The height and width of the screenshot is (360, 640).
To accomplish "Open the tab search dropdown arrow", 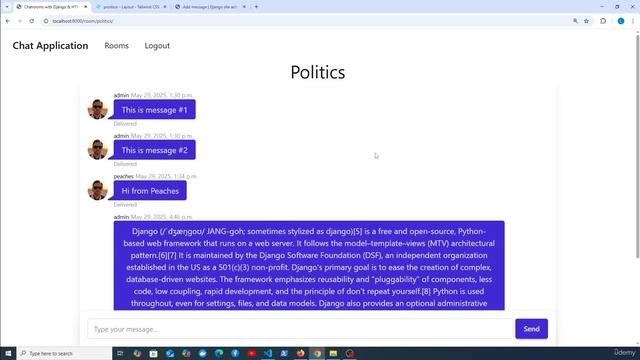I will click(7, 7).
